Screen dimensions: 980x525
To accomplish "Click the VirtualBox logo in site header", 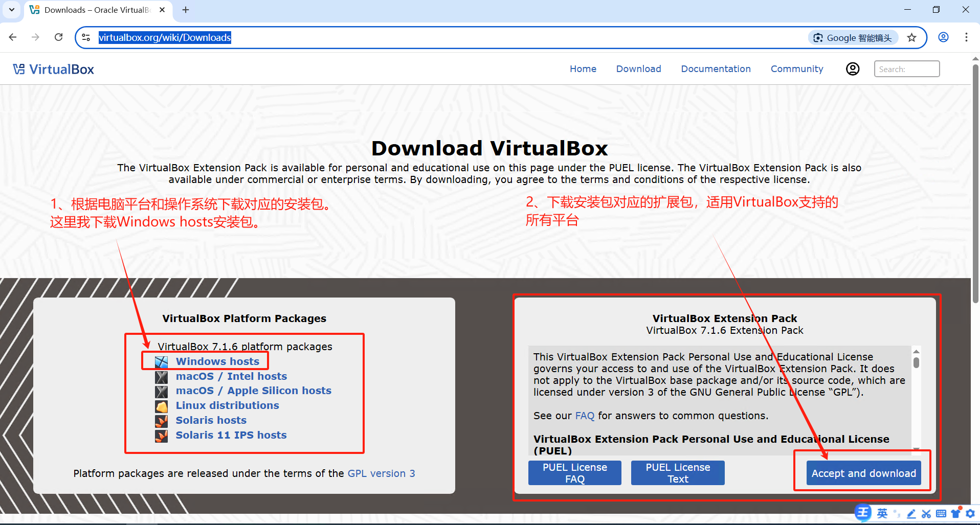I will click(x=19, y=69).
